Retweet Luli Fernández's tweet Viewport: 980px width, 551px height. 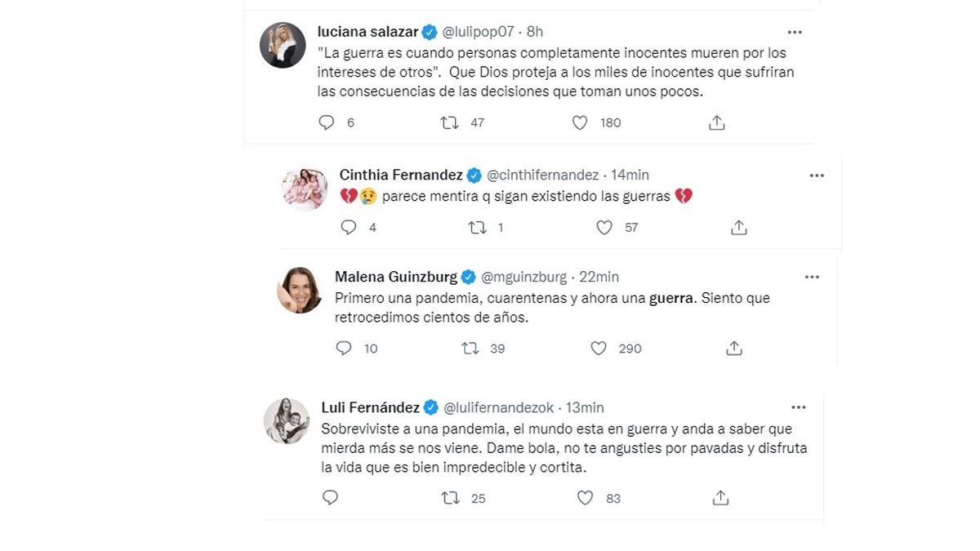[451, 497]
